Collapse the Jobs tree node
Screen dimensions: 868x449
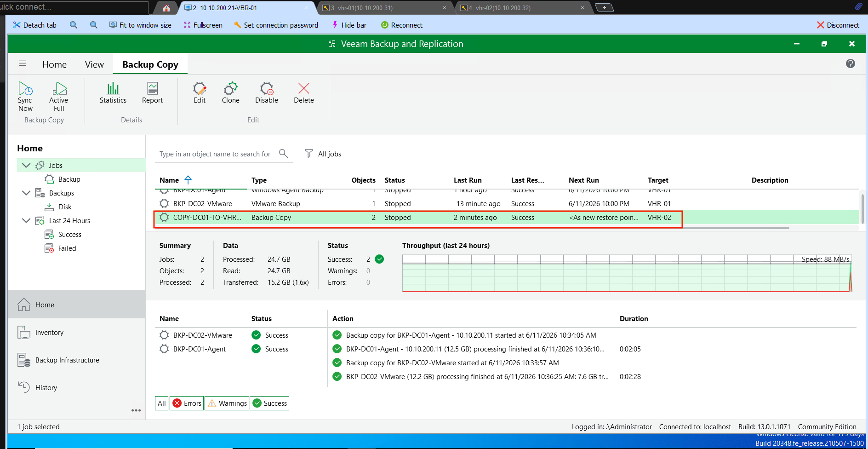[26, 165]
